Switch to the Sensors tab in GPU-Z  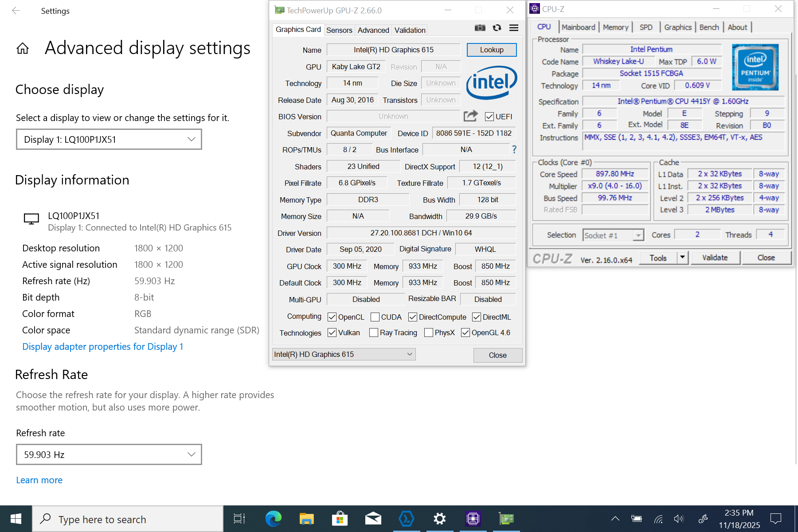(x=339, y=30)
